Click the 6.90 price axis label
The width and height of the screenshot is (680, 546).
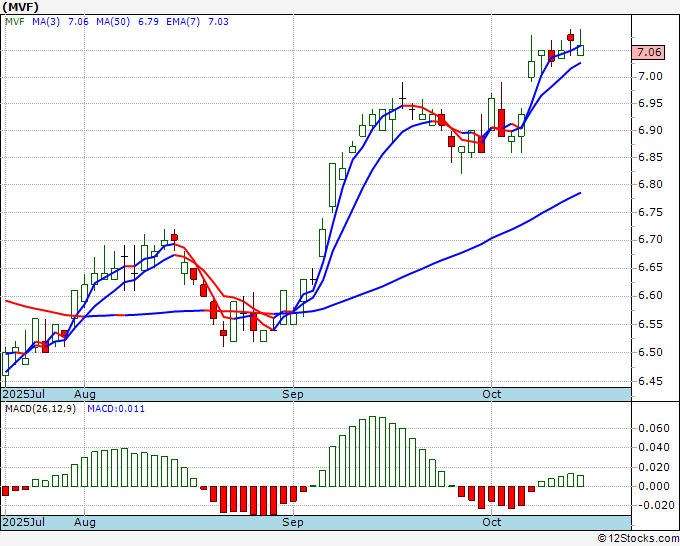pos(650,130)
